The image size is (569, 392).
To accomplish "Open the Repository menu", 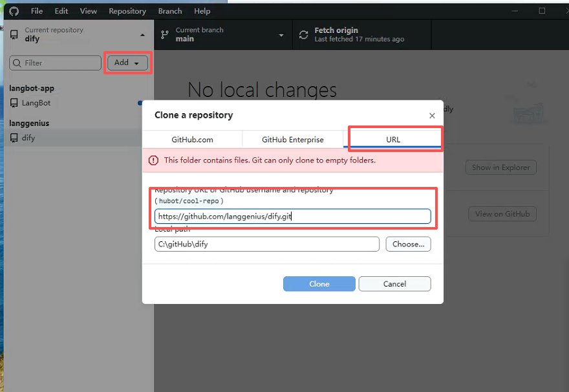I will coord(127,11).
